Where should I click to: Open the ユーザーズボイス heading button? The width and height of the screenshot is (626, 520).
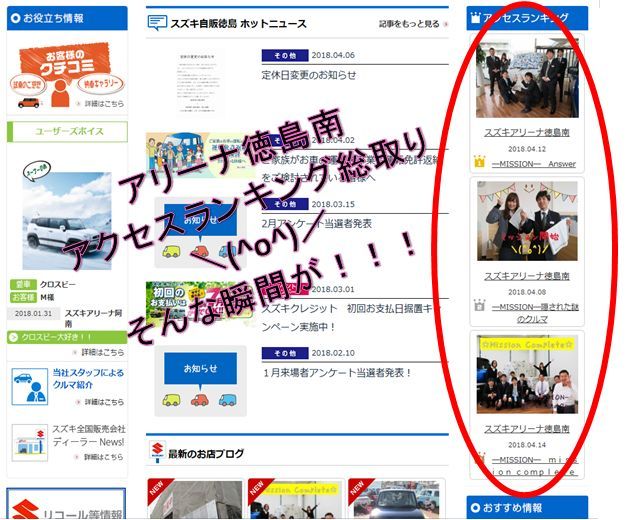point(67,132)
